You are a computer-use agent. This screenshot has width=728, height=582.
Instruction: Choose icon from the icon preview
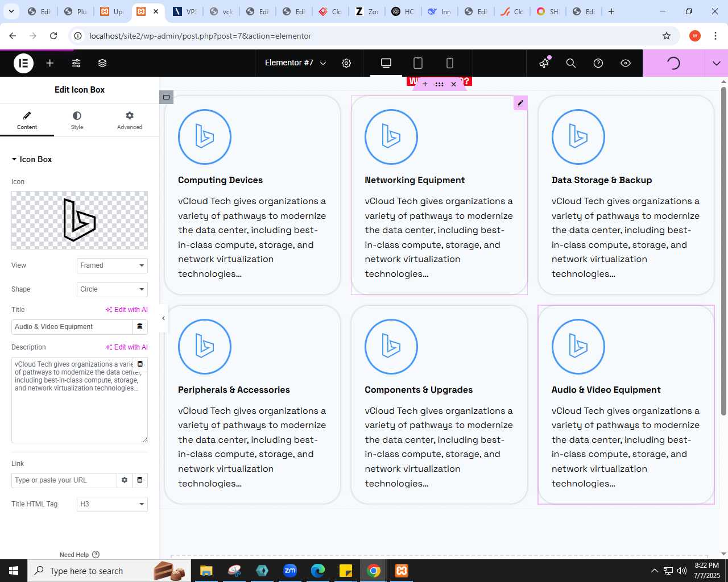(80, 221)
